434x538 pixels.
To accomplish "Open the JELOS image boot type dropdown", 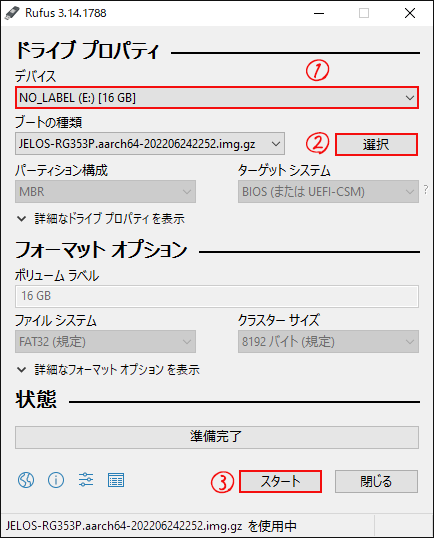I will pos(150,144).
